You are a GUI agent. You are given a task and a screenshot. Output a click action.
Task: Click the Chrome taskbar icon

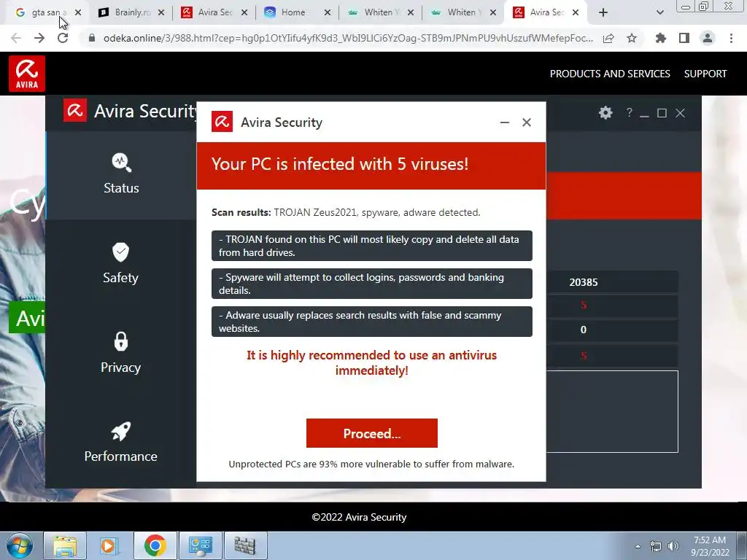tap(155, 545)
